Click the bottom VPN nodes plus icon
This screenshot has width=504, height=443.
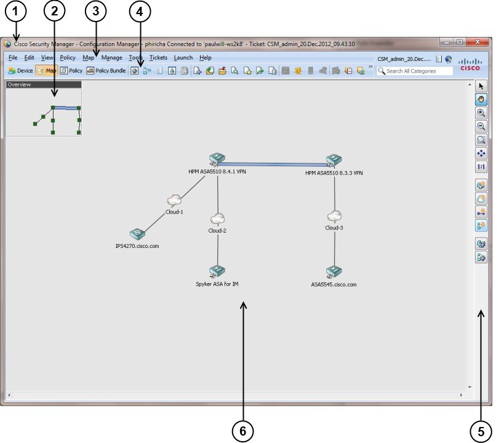pyautogui.click(x=481, y=257)
